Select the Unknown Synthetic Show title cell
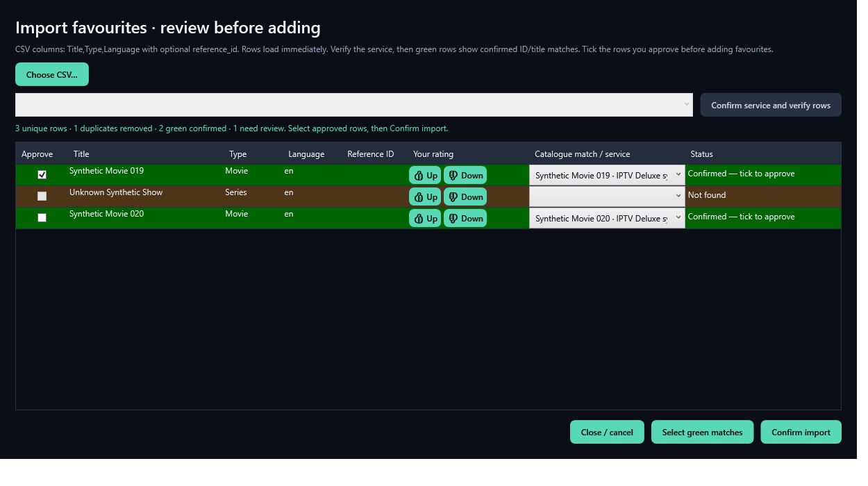Screen dimensions: 868x486 click(116, 192)
